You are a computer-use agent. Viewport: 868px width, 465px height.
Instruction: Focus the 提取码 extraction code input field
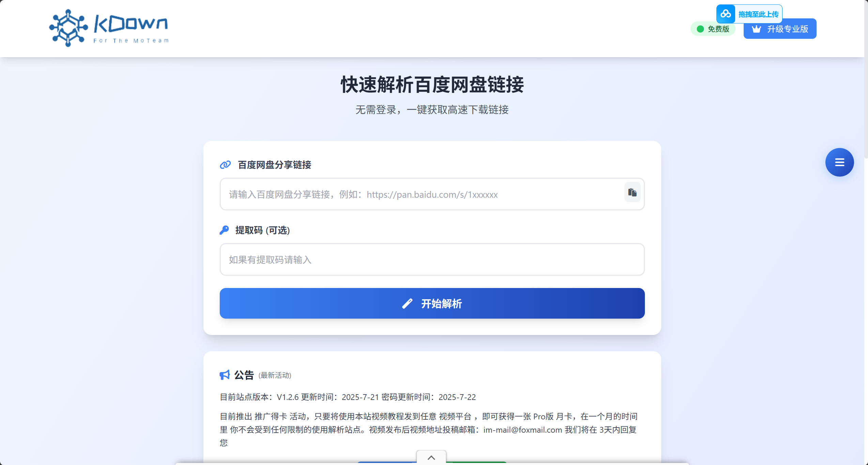point(432,259)
